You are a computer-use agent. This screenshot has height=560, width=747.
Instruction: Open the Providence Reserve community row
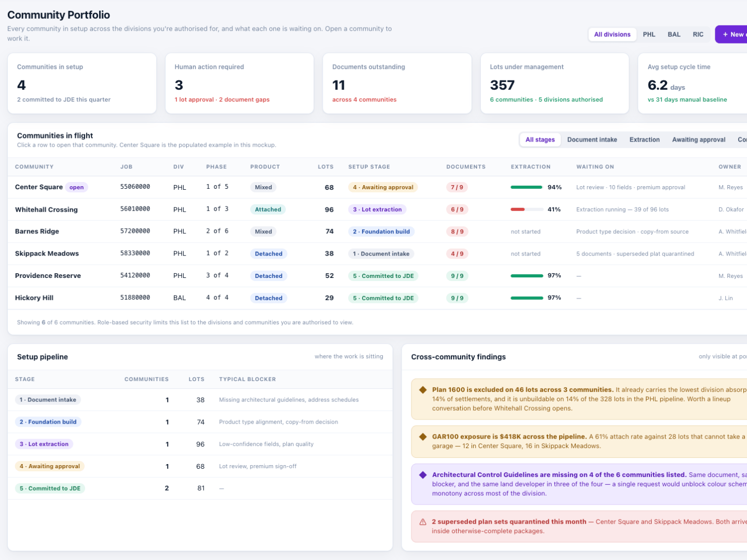377,276
